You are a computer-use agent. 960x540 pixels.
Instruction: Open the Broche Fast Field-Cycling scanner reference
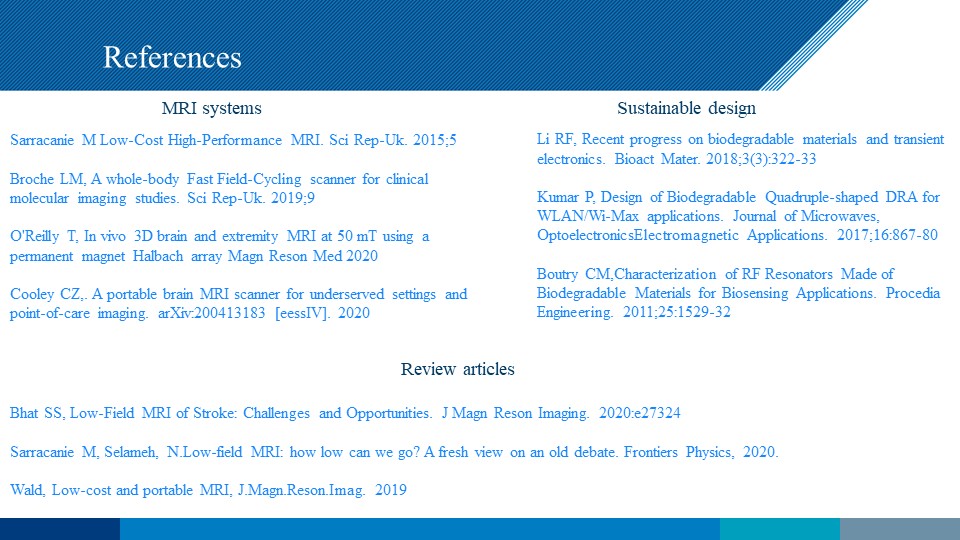click(x=218, y=189)
